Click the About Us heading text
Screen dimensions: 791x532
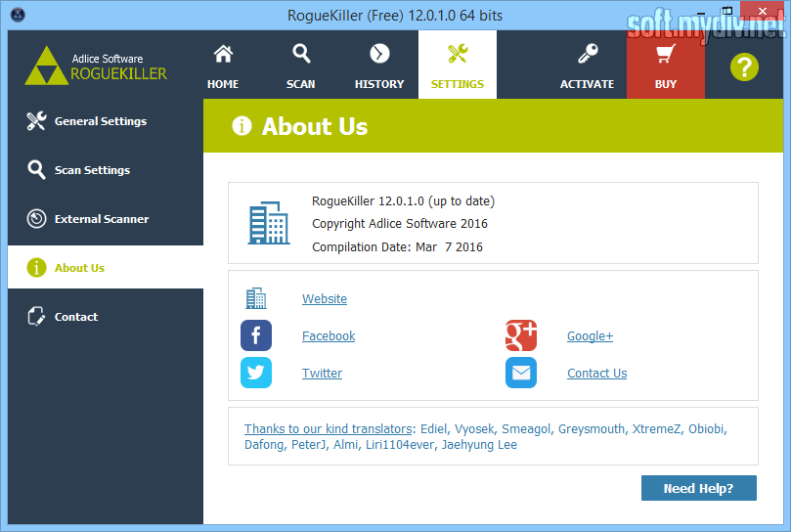[315, 126]
